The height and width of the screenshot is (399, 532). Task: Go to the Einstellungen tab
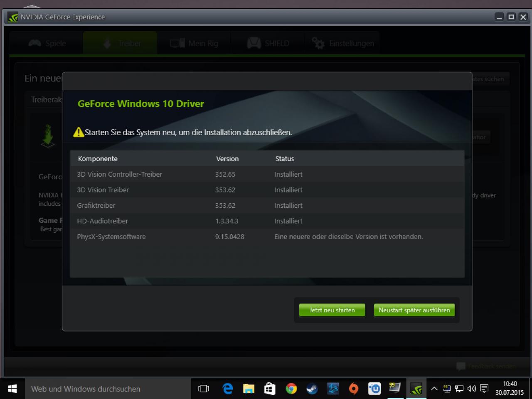[342, 43]
